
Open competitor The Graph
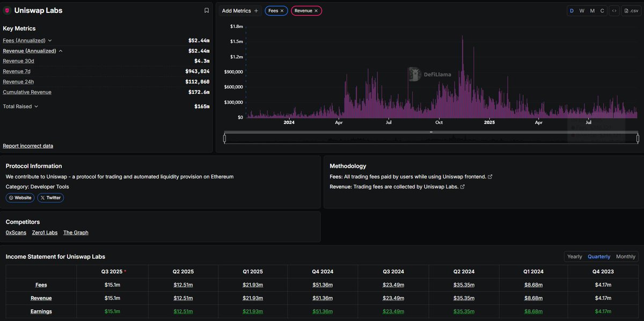coord(76,233)
